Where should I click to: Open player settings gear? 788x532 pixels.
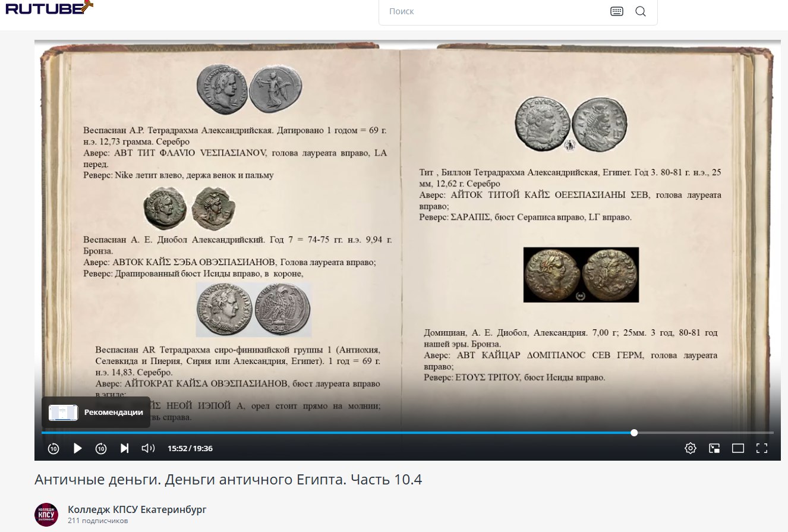pos(691,448)
